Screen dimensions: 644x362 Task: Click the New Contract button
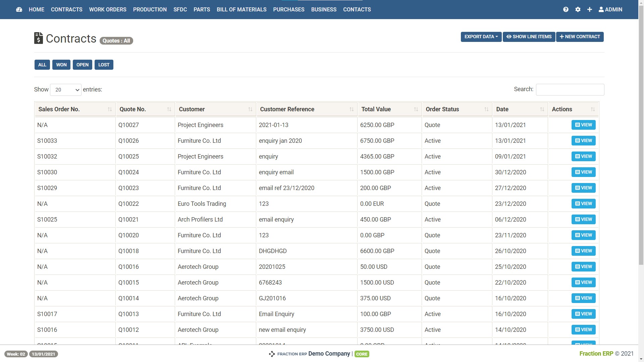pyautogui.click(x=580, y=37)
